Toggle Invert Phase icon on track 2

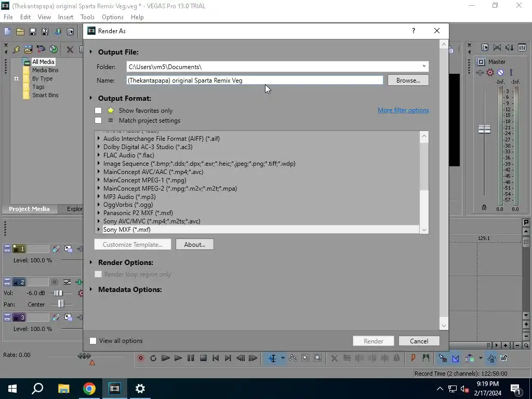(67, 282)
